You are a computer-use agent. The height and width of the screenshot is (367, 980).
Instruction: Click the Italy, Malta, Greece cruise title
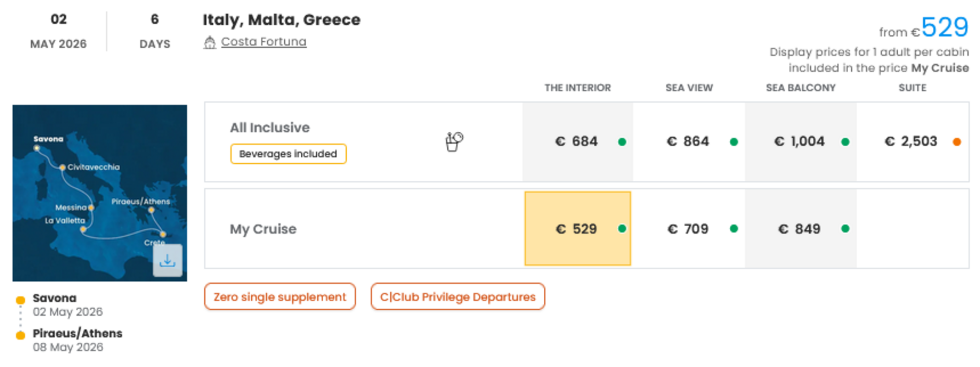(x=282, y=20)
